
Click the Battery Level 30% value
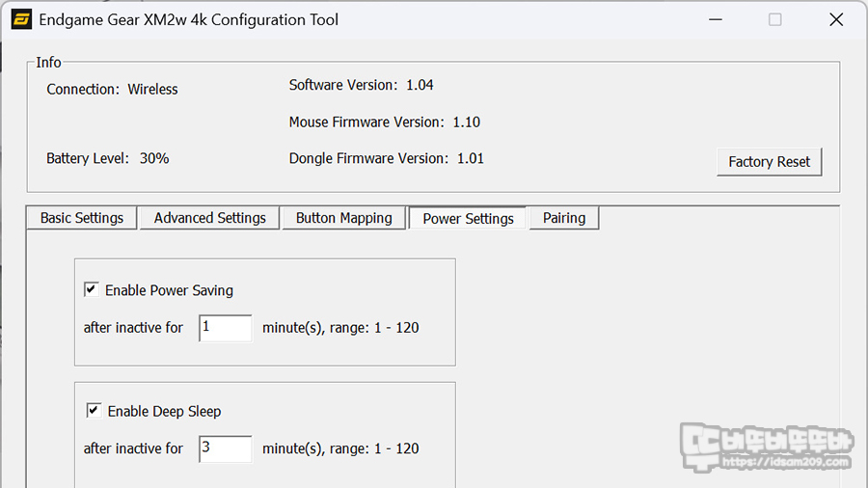[154, 158]
